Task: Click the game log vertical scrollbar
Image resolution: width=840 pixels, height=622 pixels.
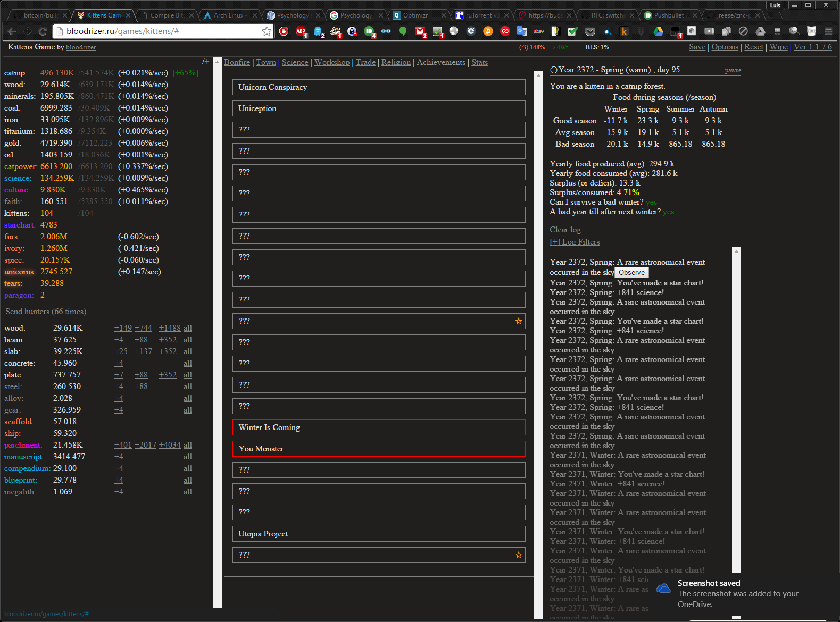Action: pos(736,409)
